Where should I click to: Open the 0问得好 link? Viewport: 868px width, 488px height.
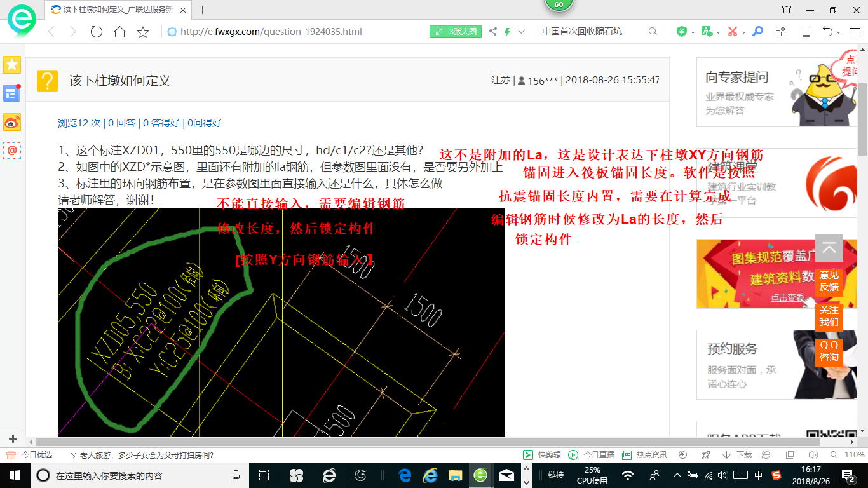(x=205, y=123)
